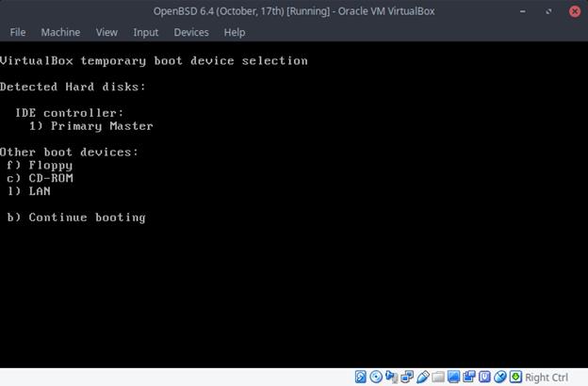Click the mouse integration status icon
588x386 pixels.
(x=499, y=377)
